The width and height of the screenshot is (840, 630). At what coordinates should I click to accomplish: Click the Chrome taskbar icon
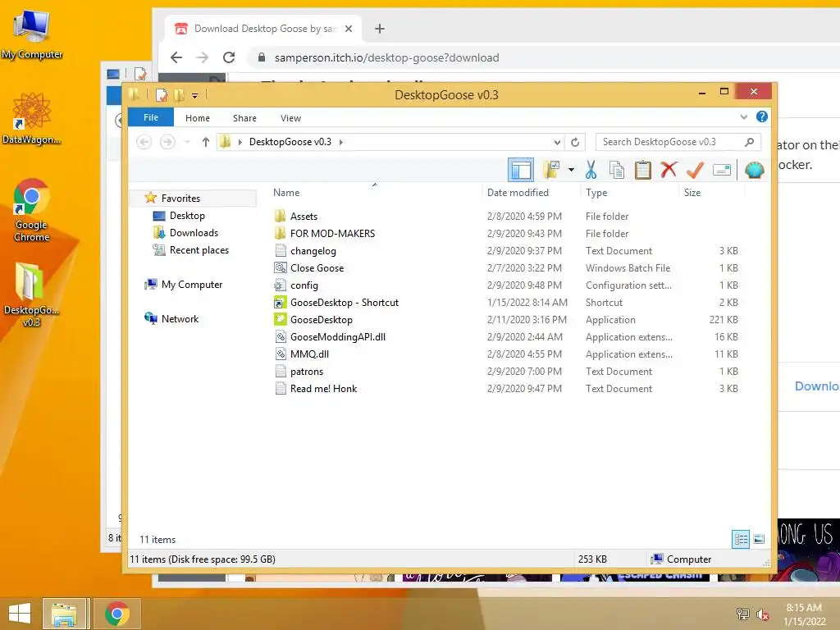click(x=117, y=614)
